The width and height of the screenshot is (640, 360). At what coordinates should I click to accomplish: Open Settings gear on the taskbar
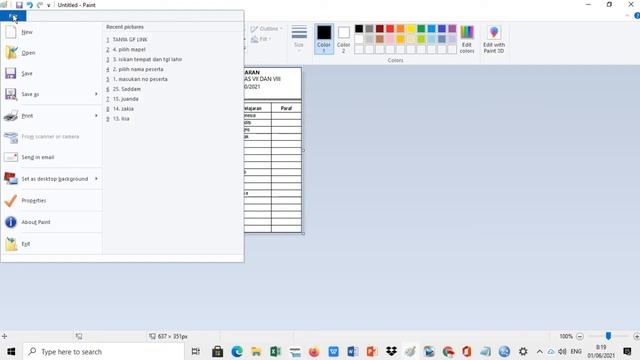click(x=523, y=351)
